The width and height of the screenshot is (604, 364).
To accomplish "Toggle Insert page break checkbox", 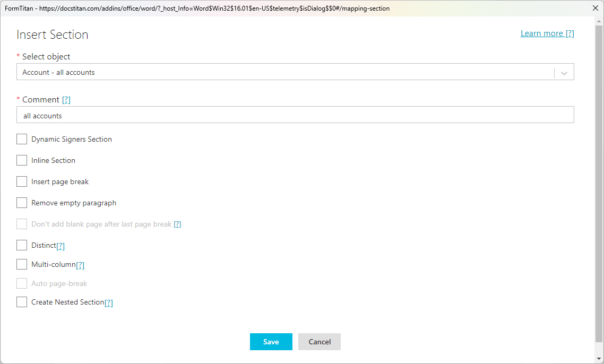I will pyautogui.click(x=22, y=181).
